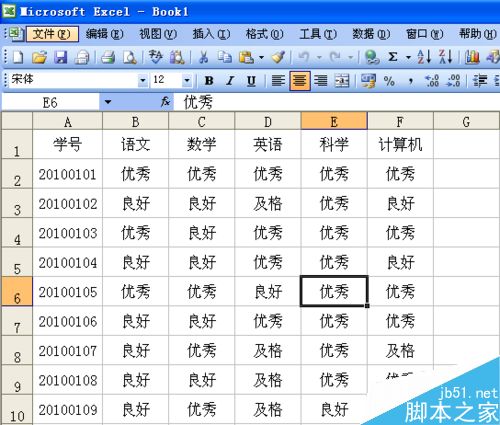This screenshot has height=425, width=500.
Task: Click cell containing 20100103
Action: [x=67, y=233]
